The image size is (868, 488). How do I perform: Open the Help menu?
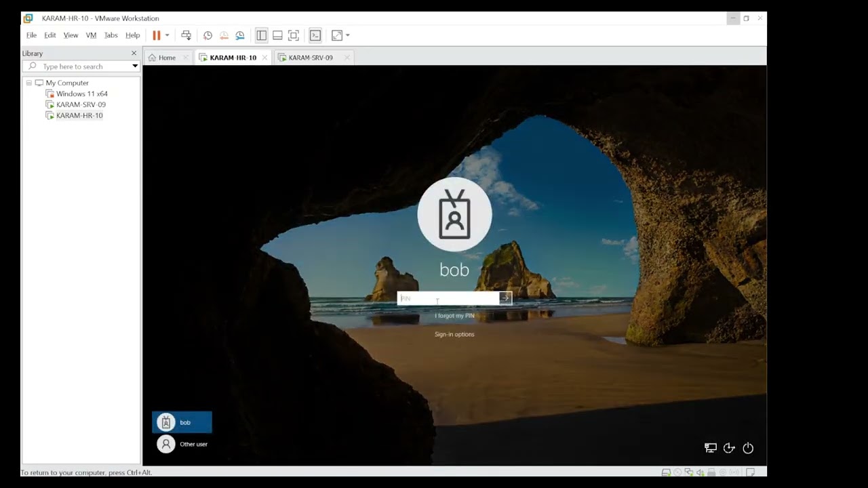pyautogui.click(x=132, y=35)
